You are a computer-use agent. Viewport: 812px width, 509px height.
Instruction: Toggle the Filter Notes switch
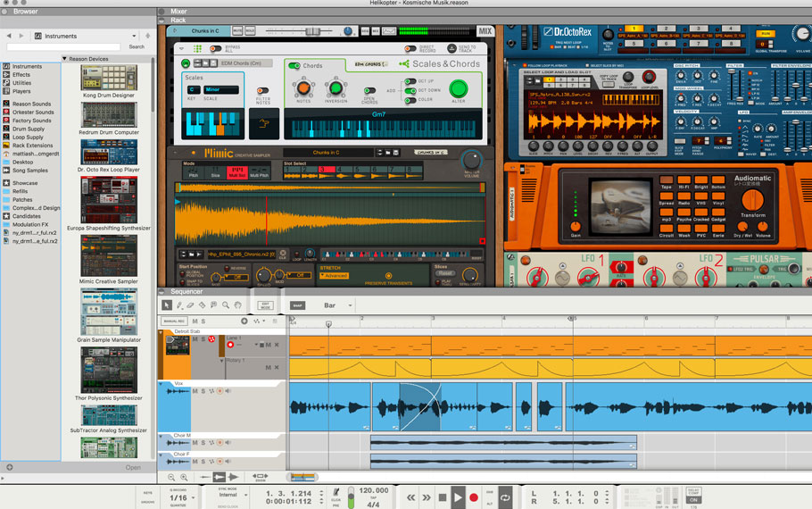tap(262, 91)
